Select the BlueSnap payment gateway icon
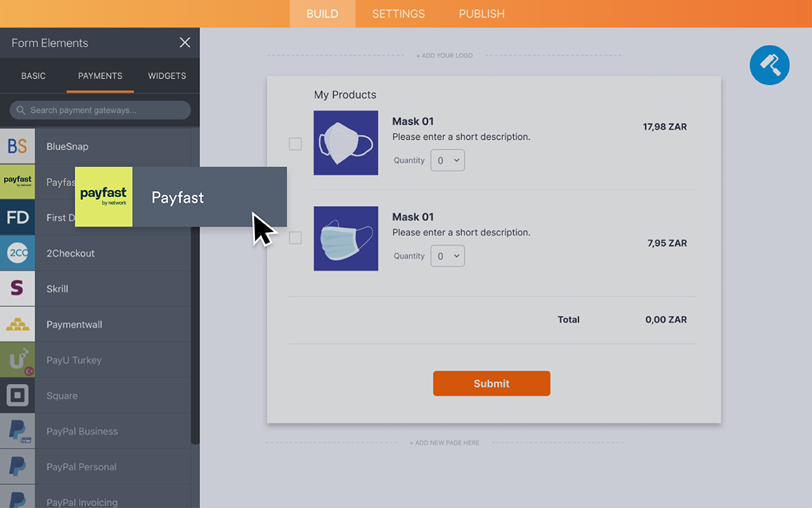 tap(17, 146)
